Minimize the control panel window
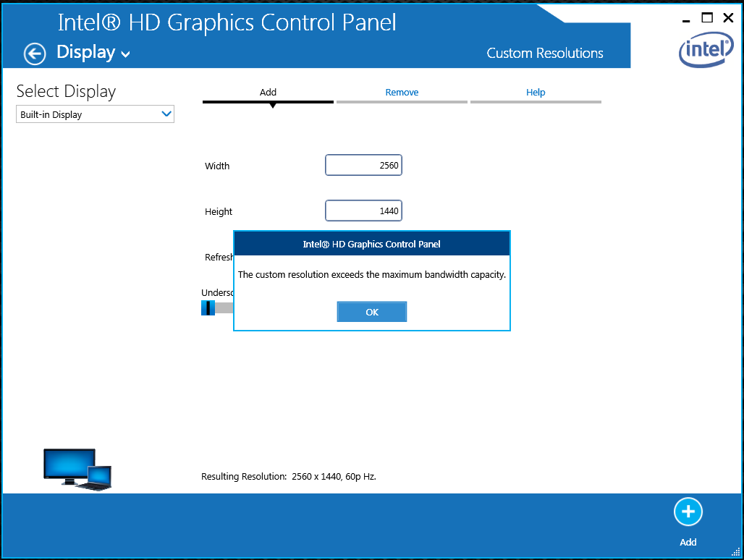Viewport: 744px width, 560px height. coord(686,20)
